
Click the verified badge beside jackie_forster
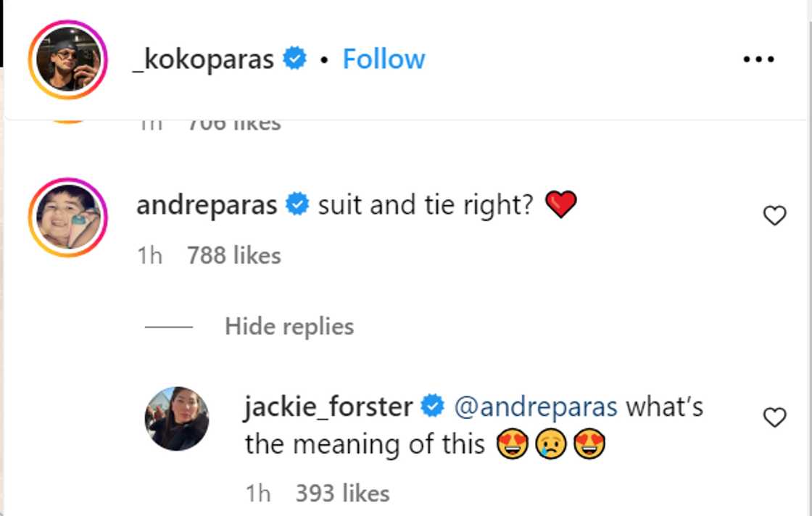433,407
